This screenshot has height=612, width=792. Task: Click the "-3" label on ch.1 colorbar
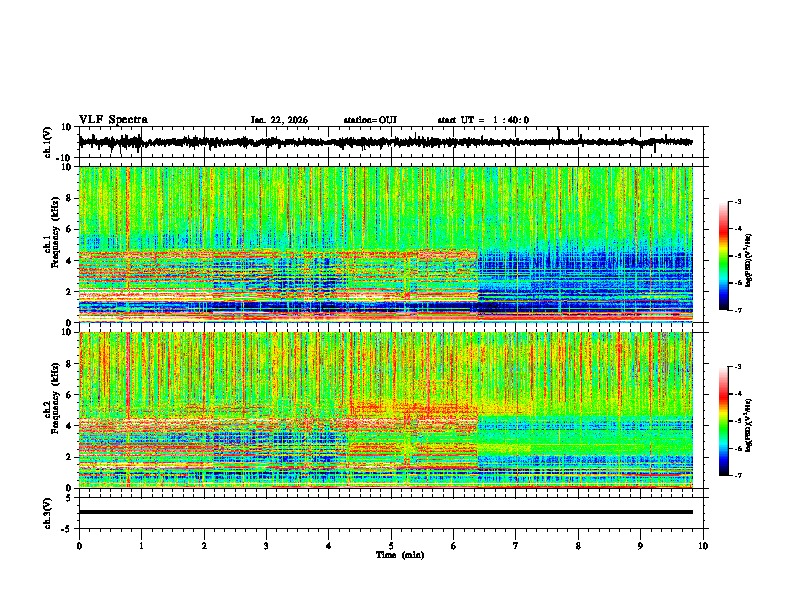(x=737, y=201)
